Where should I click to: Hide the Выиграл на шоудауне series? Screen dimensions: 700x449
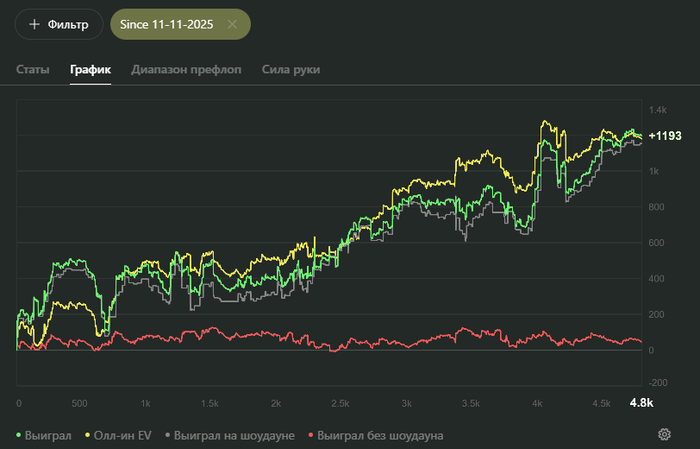tap(230, 436)
